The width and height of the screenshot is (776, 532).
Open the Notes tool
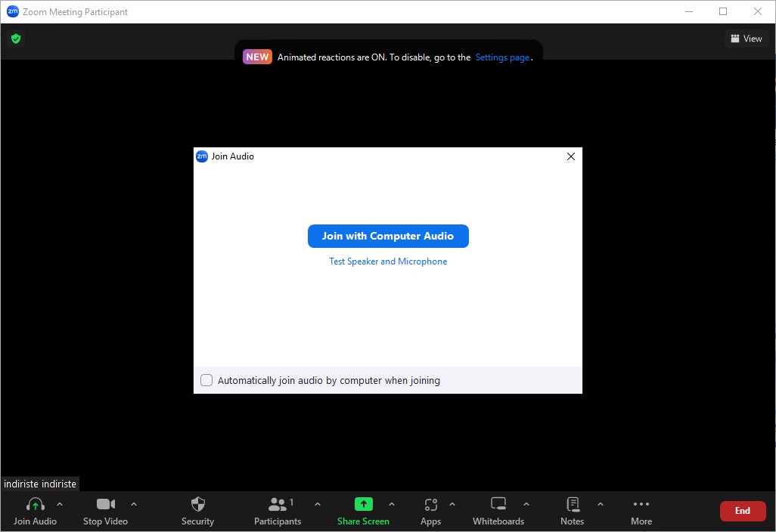click(572, 512)
